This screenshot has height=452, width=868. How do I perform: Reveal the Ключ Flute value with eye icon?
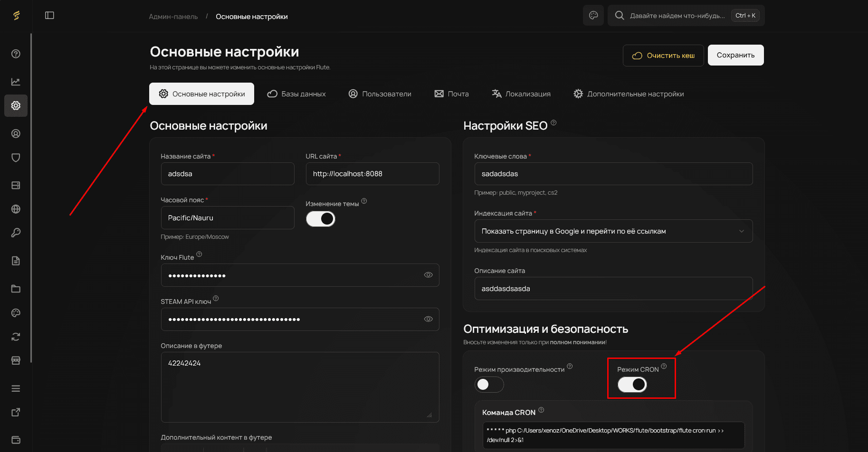pos(428,275)
